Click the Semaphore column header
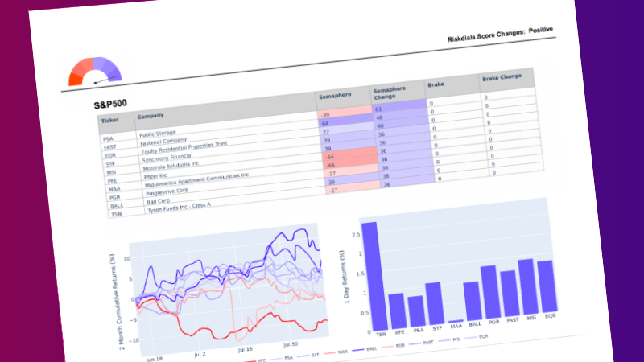 click(335, 95)
